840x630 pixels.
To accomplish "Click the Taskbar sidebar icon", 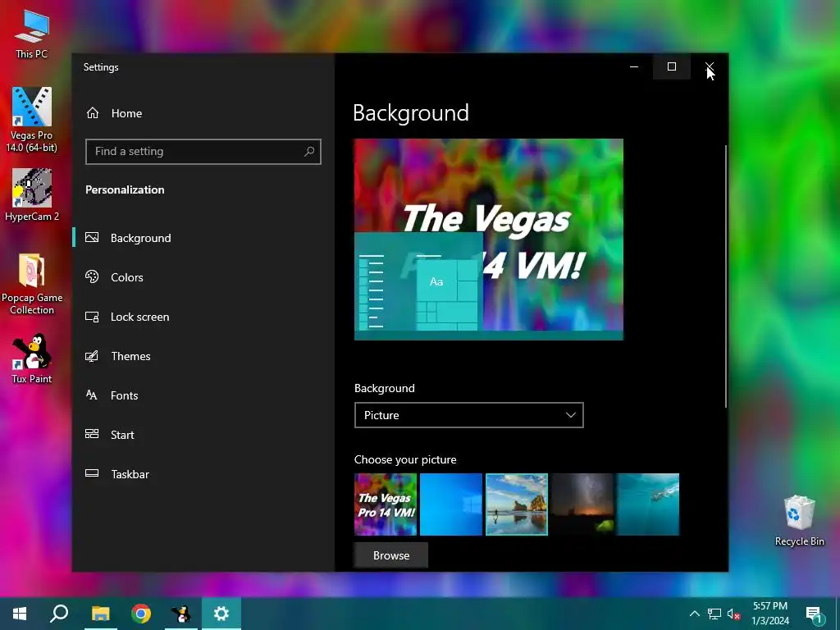I will (x=92, y=473).
